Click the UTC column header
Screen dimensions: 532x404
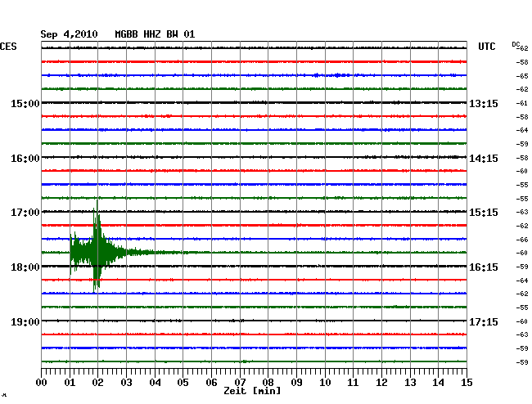486,47
